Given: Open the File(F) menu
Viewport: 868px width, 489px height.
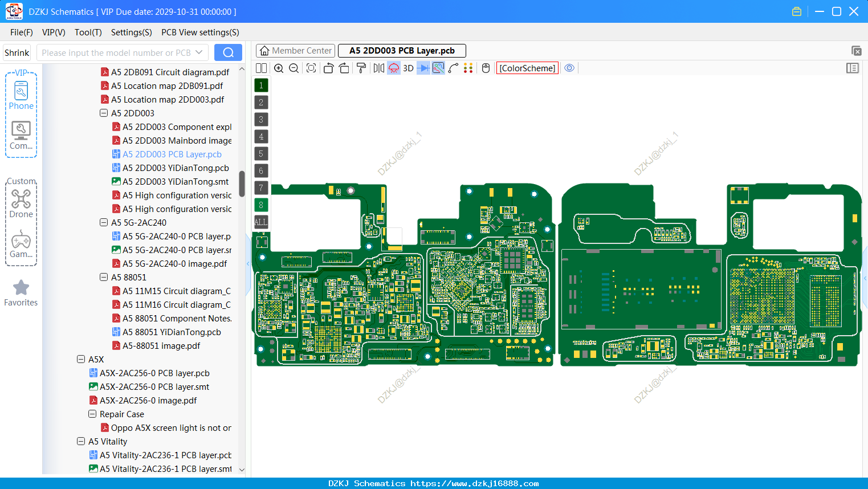Looking at the screenshot, I should (x=22, y=32).
